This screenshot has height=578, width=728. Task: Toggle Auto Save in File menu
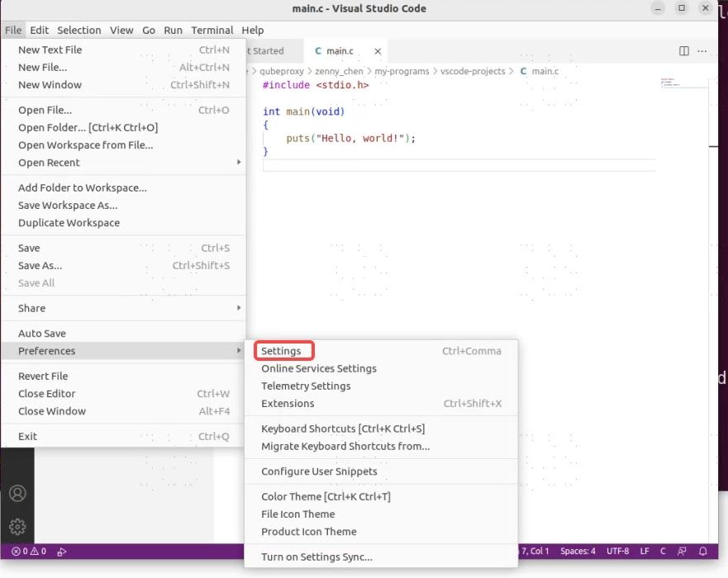point(123,333)
